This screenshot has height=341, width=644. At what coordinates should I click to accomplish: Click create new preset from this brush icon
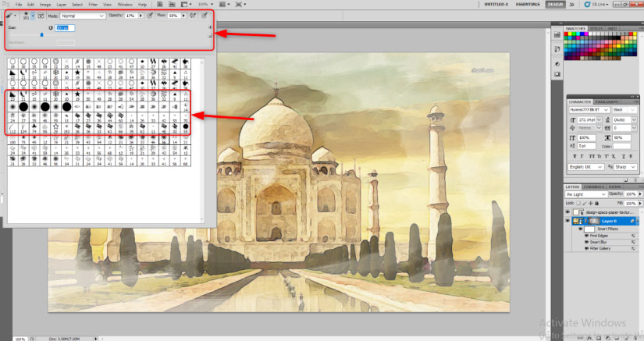pyautogui.click(x=210, y=36)
